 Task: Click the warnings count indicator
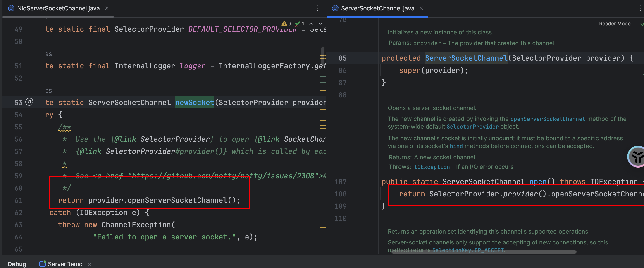286,24
